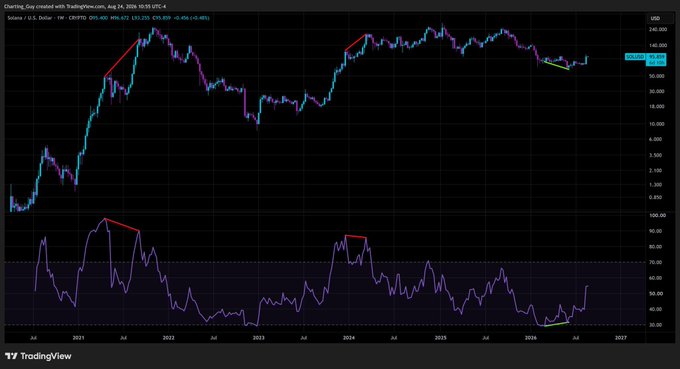Click the 70.00 RSI overbought level label
680x369 pixels.
coord(656,262)
